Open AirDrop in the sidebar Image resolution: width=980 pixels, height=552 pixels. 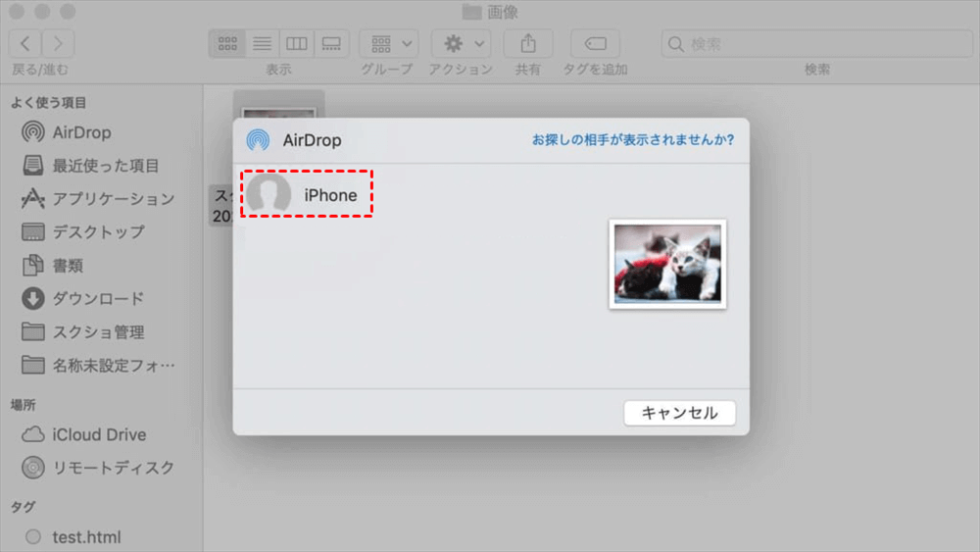click(81, 132)
